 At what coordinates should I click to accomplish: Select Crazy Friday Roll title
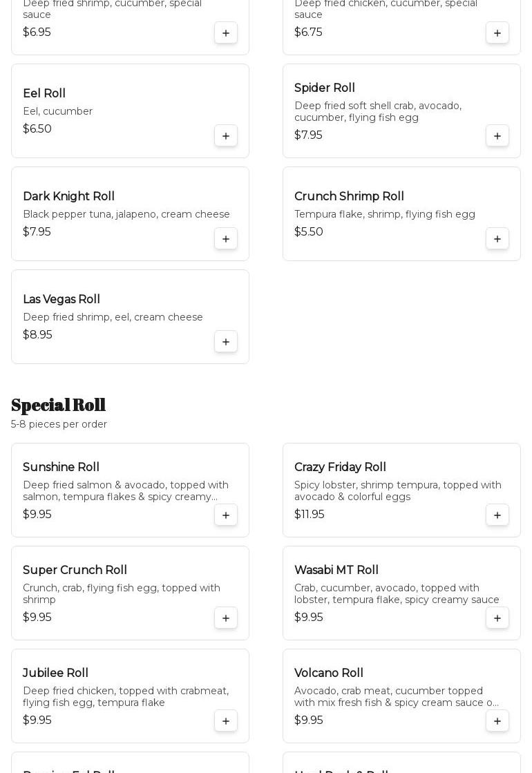coord(340,468)
